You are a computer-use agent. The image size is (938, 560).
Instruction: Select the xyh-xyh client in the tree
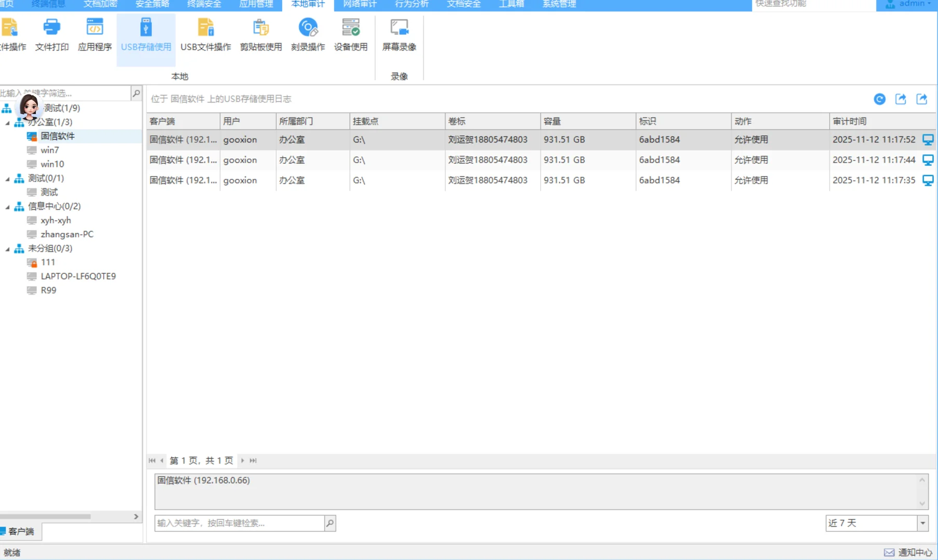click(56, 220)
